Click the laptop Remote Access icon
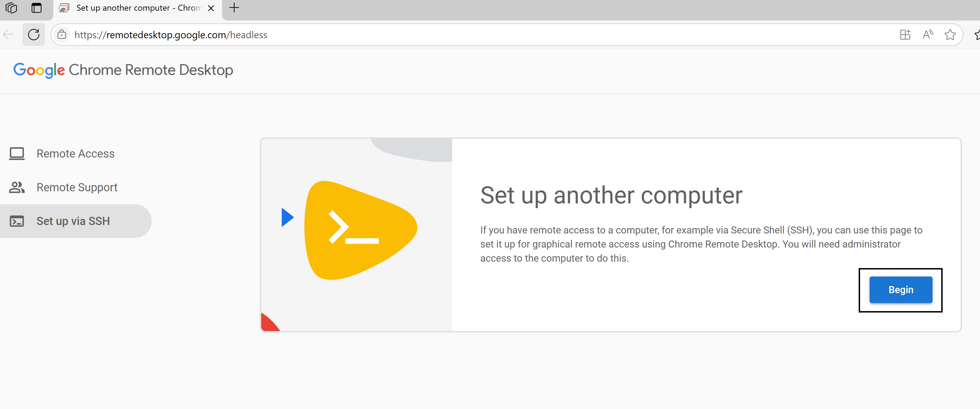This screenshot has height=409, width=980. point(17,154)
